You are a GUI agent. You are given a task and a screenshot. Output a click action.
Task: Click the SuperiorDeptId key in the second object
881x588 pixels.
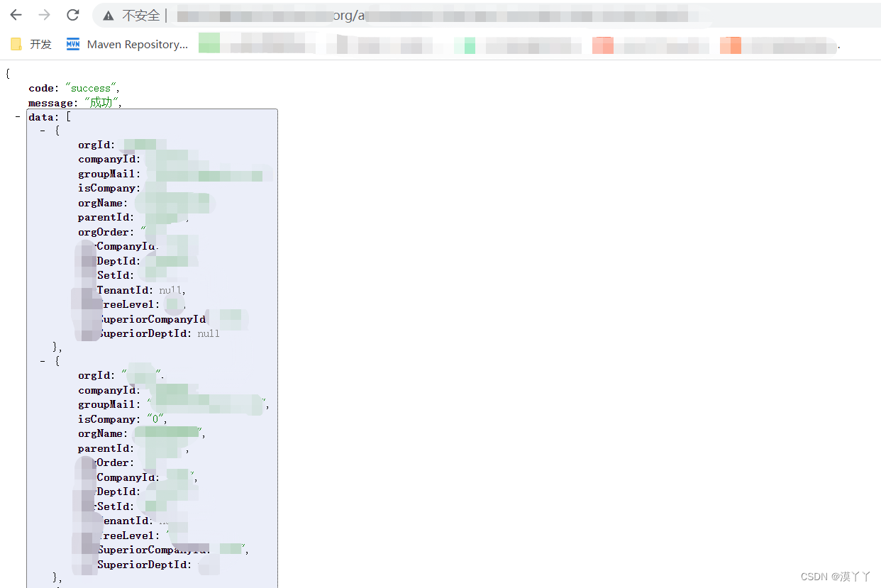[x=145, y=565]
